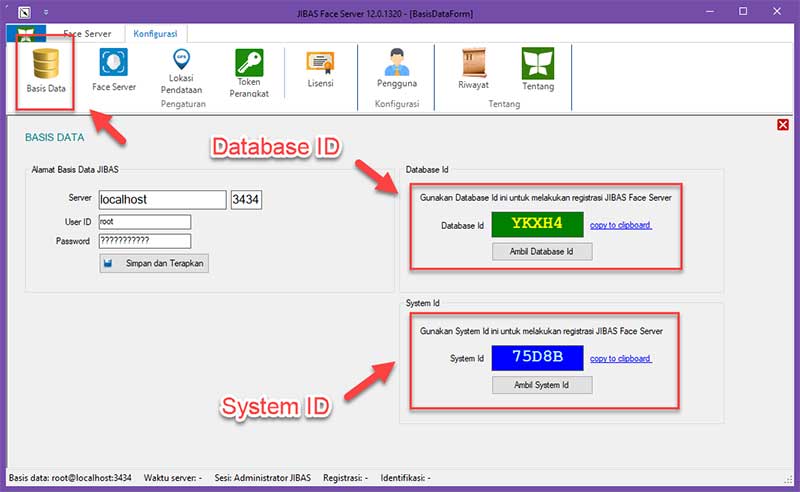Click status bar Waktu server entry
This screenshot has width=800, height=492.
[172, 478]
